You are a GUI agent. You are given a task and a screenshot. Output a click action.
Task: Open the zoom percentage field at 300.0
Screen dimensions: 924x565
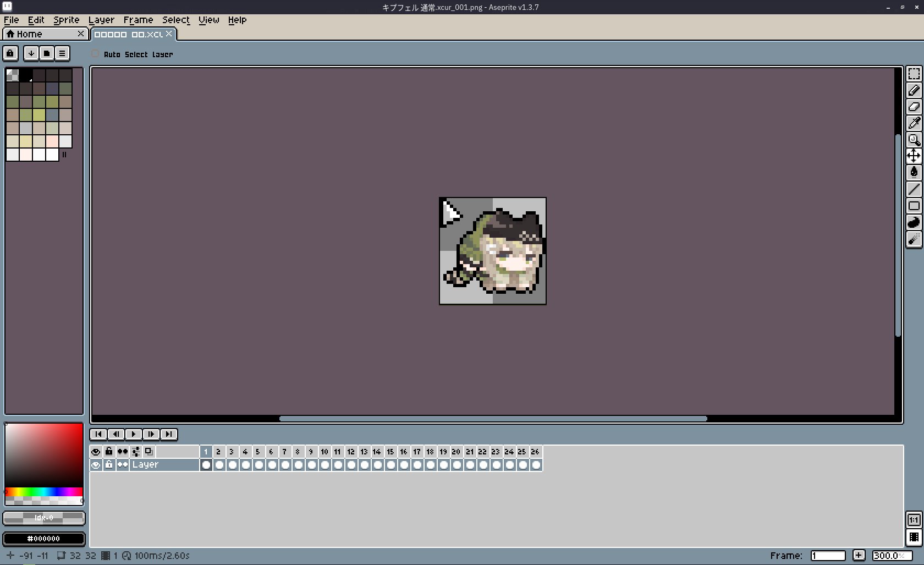pyautogui.click(x=891, y=556)
